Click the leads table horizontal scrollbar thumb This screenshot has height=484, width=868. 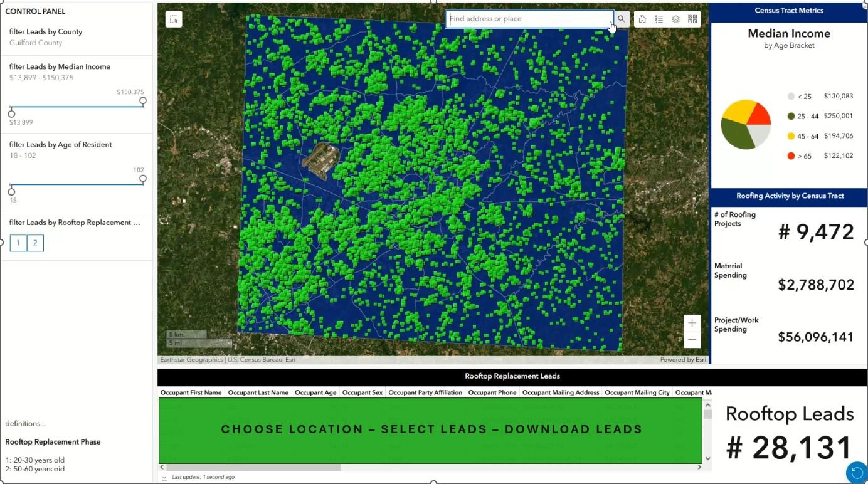[x=254, y=467]
